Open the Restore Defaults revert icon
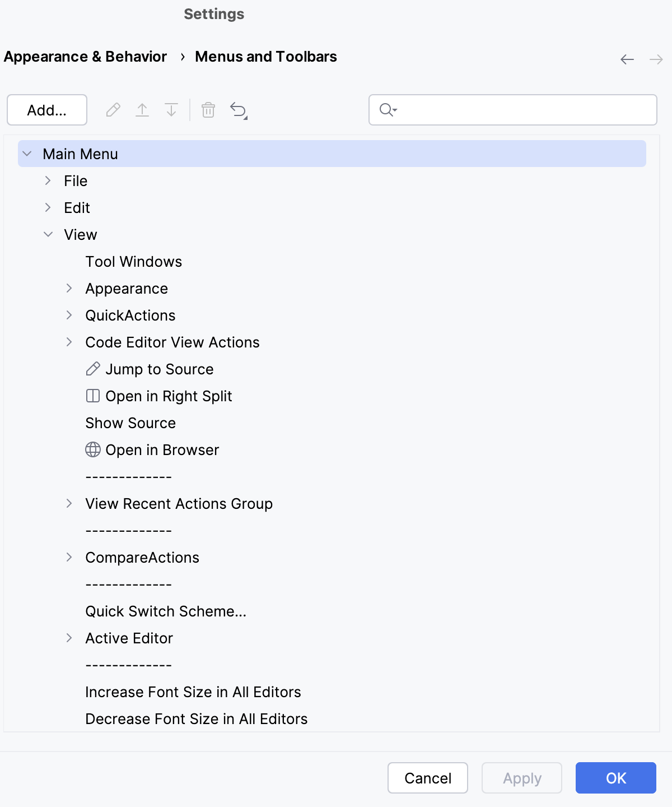Screen dimensions: 672x807 [x=237, y=110]
